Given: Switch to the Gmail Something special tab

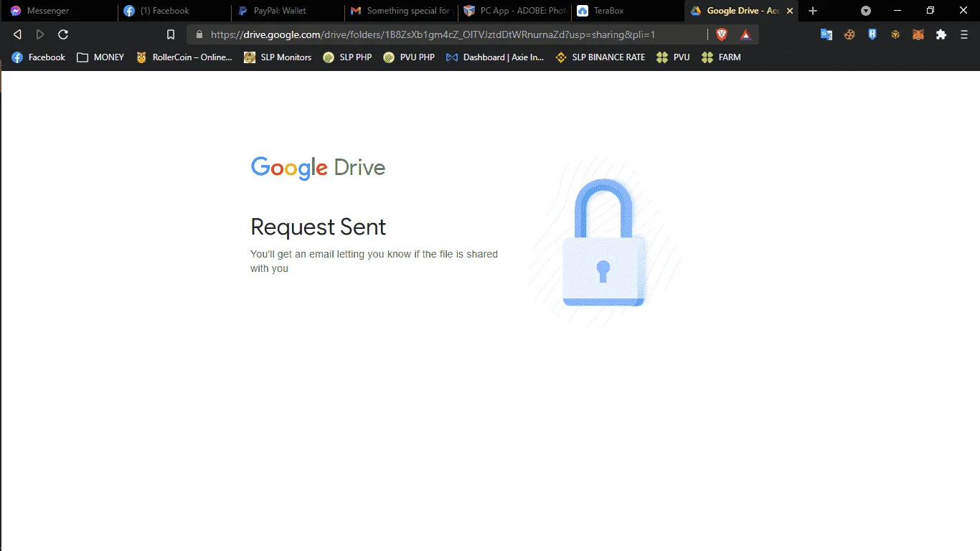Looking at the screenshot, I should point(402,11).
